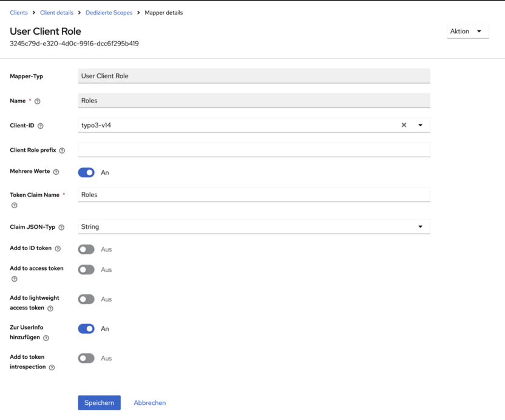Image resolution: width=505 pixels, height=420 pixels.
Task: Click the Name field containing Roles
Action: pos(254,101)
